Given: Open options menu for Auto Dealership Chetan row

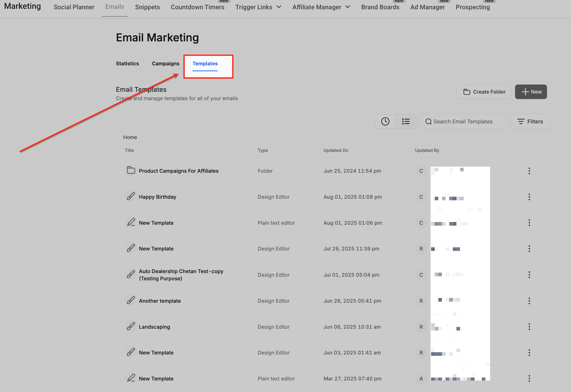Looking at the screenshot, I should click(x=529, y=275).
